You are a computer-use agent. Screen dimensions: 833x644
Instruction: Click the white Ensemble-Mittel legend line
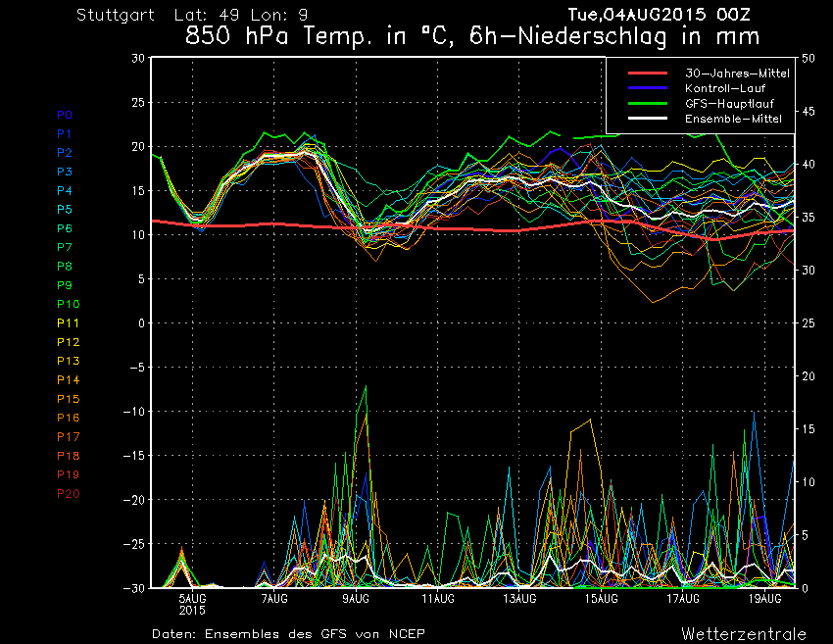(x=648, y=119)
